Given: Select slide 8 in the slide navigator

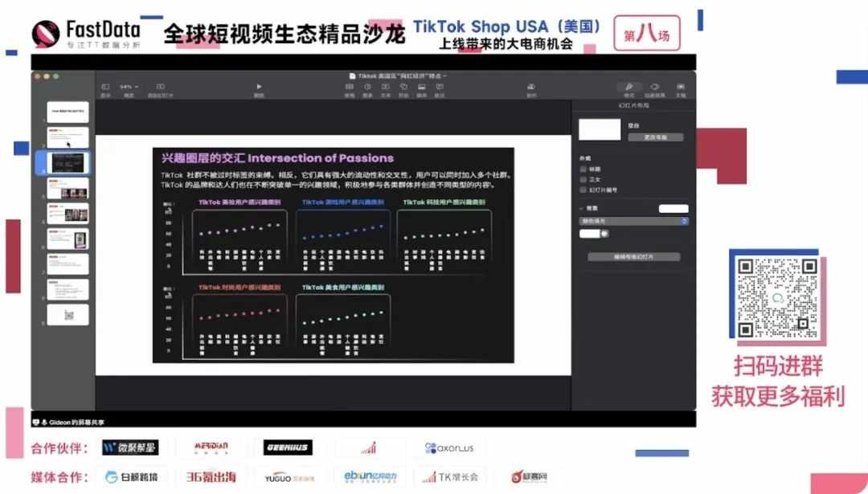Looking at the screenshot, I should (68, 290).
